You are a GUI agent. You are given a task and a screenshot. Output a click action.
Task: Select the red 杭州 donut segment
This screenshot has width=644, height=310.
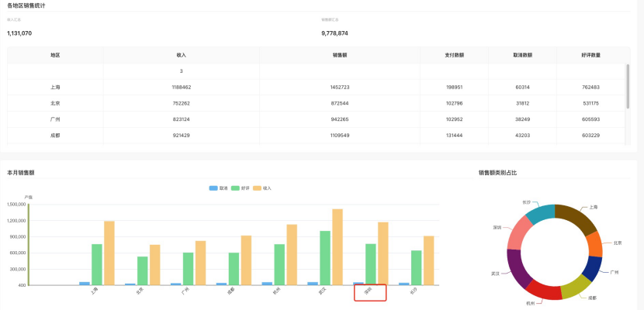pyautogui.click(x=545, y=291)
